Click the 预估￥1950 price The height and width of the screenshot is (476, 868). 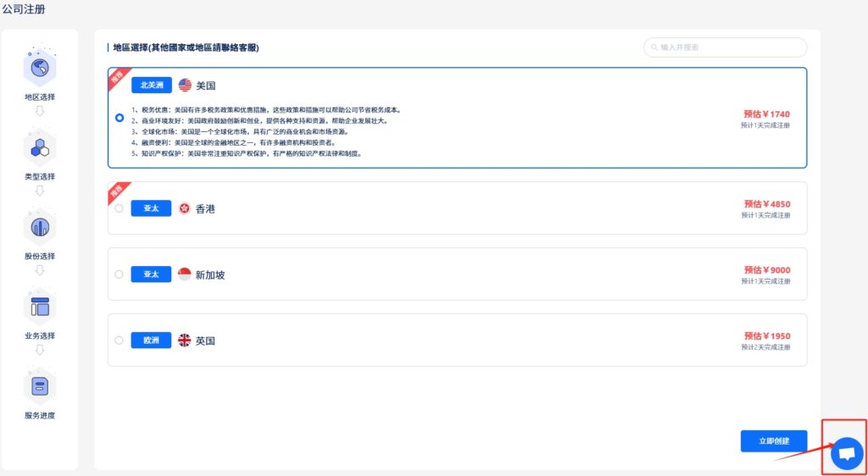pos(767,336)
